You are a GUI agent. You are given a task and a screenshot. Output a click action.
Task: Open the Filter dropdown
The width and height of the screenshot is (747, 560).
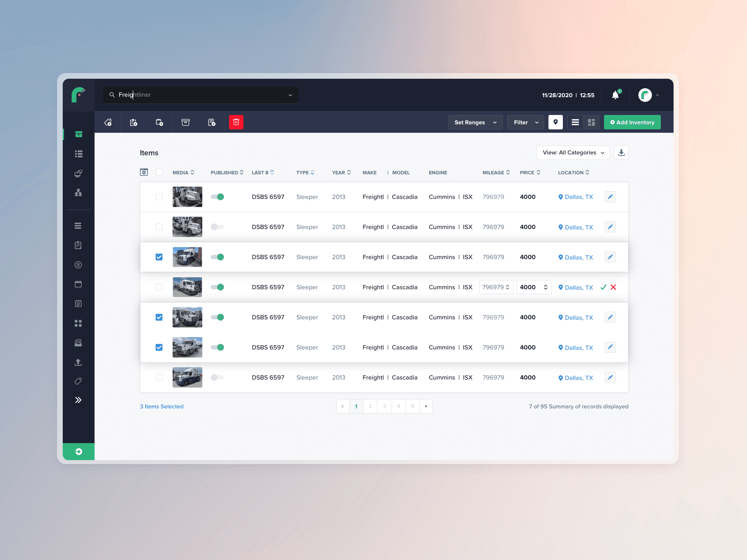pos(525,122)
